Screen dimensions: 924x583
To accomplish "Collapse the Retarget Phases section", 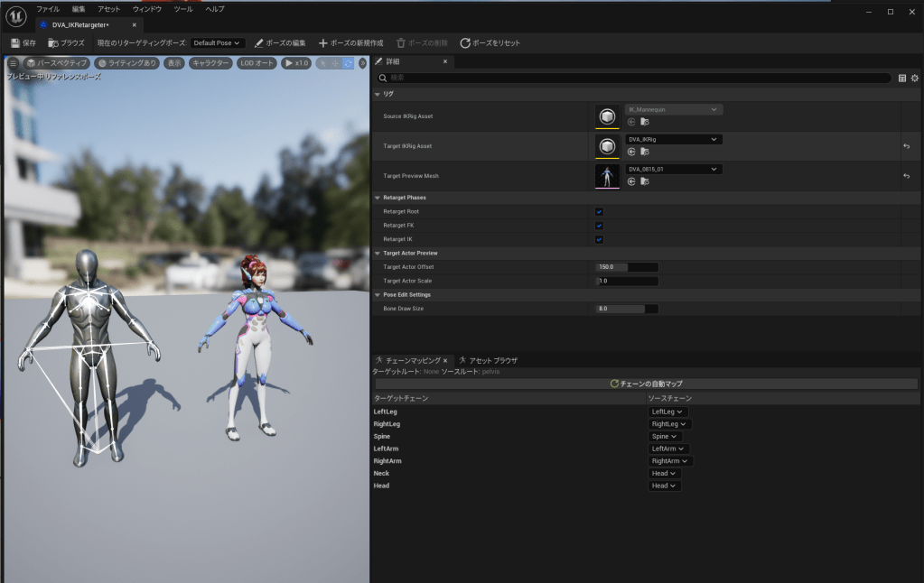I will coord(377,198).
